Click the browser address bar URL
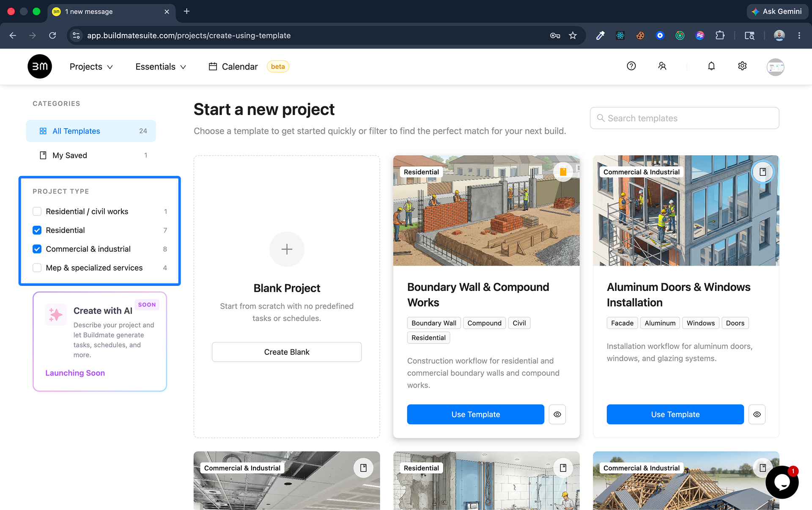 189,36
